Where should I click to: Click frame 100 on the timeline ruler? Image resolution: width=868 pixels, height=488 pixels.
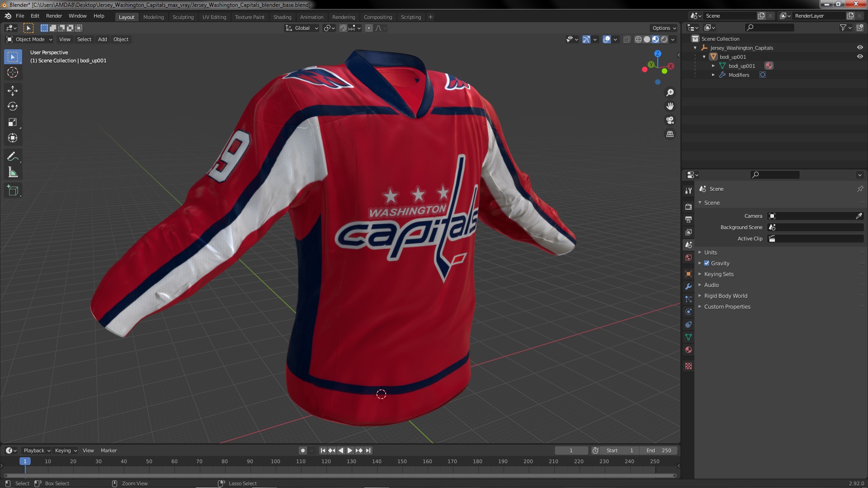275,461
